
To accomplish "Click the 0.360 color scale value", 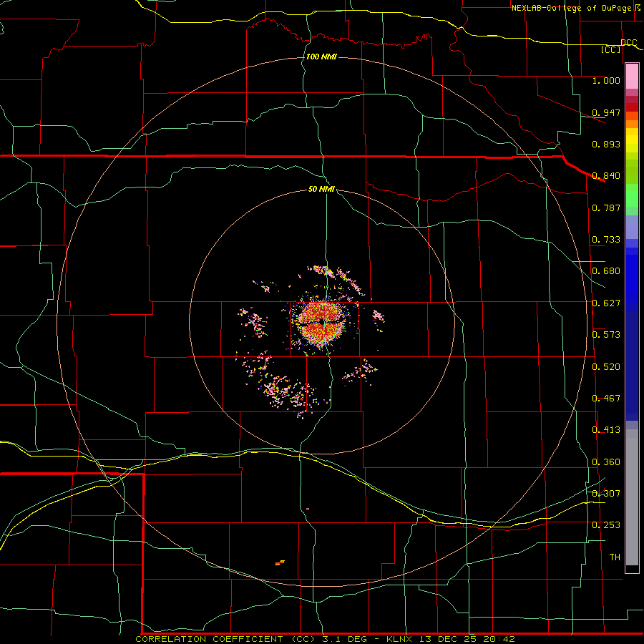I will 606,462.
